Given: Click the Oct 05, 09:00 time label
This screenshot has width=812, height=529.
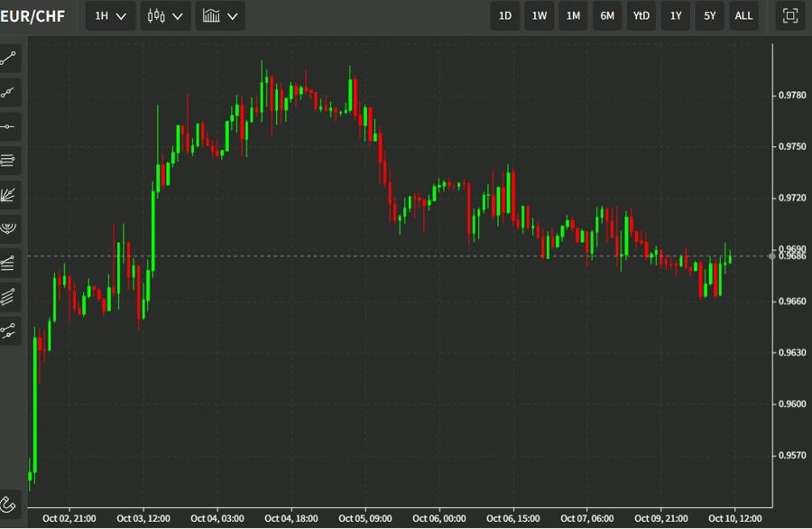Looking at the screenshot, I should 365,518.
